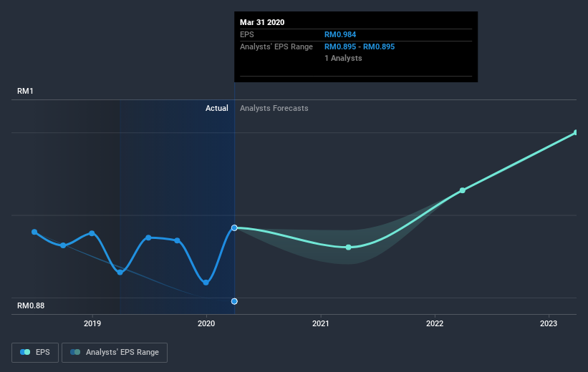This screenshot has width=588, height=372.
Task: Click the lowest EPS dip point at 2020
Action: point(206,282)
